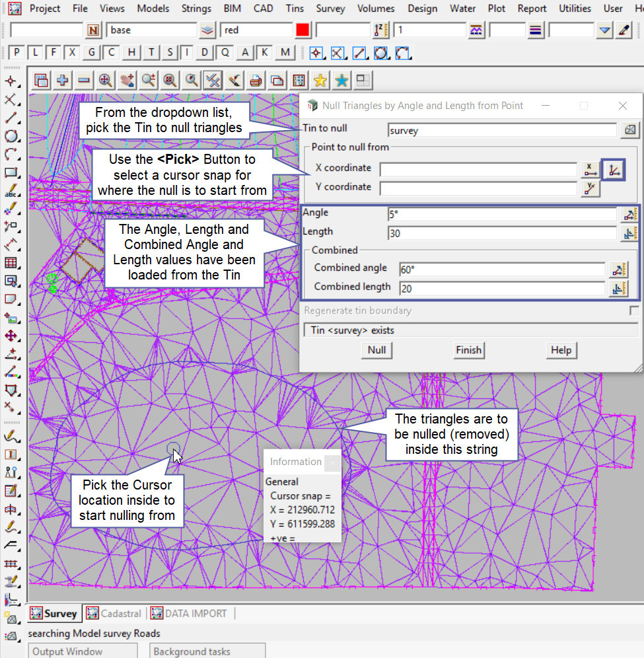
Task: Click the red colour swatch
Action: 303,30
